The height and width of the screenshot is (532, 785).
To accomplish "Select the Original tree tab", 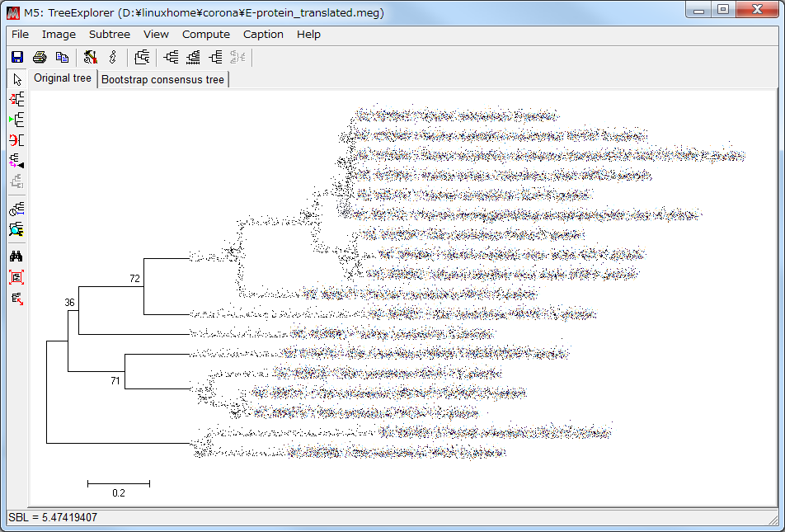I will click(x=63, y=79).
